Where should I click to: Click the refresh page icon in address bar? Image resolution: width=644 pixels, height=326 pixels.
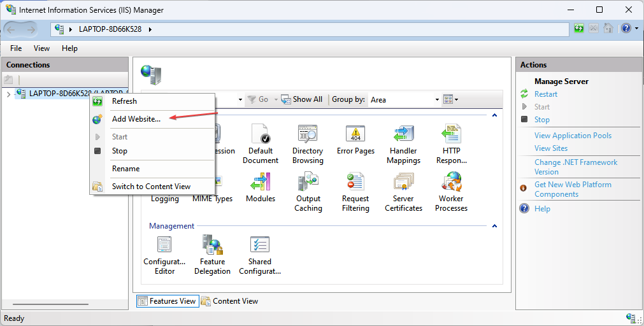point(579,28)
